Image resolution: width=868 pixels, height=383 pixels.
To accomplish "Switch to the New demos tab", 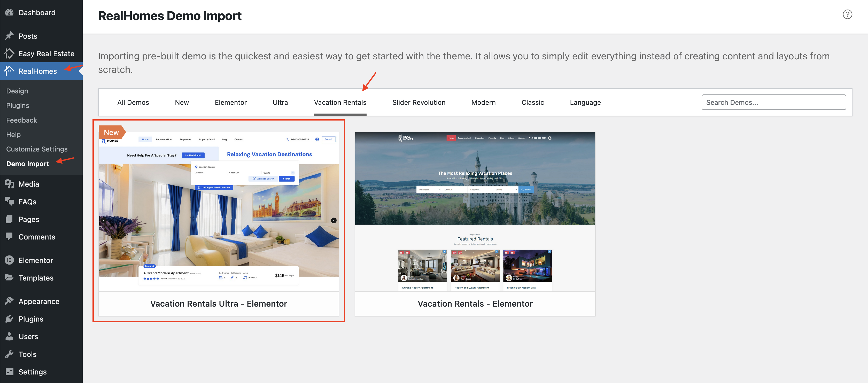I will tap(182, 102).
